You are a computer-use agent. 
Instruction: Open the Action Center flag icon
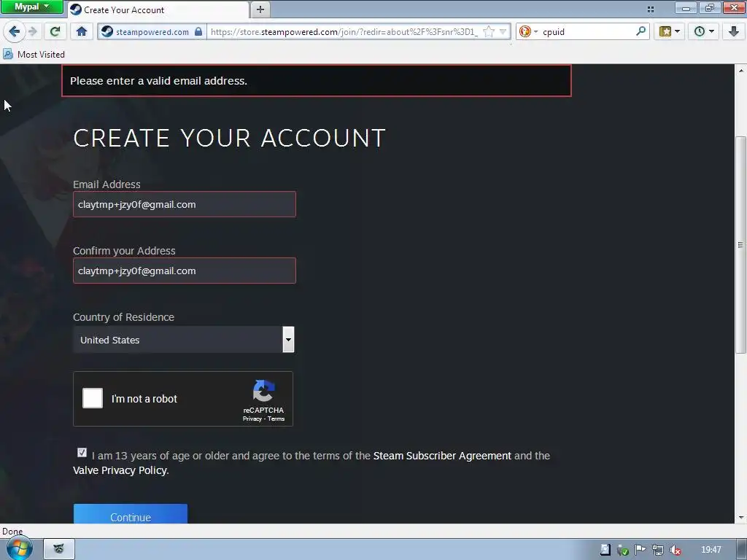click(640, 550)
